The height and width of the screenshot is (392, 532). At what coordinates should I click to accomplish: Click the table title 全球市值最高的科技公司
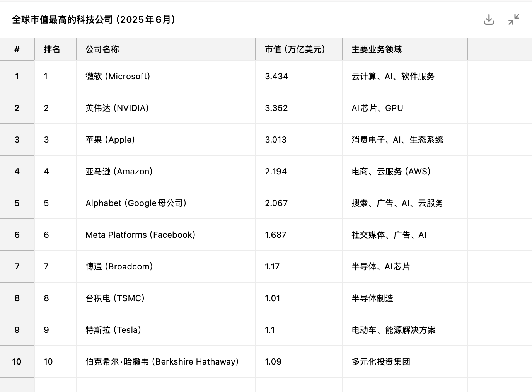click(62, 20)
